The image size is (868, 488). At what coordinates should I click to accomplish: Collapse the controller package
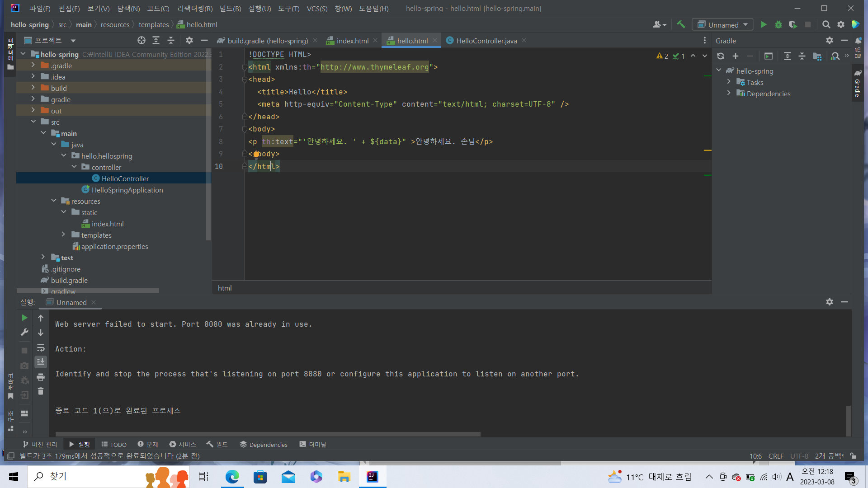coord(74,167)
